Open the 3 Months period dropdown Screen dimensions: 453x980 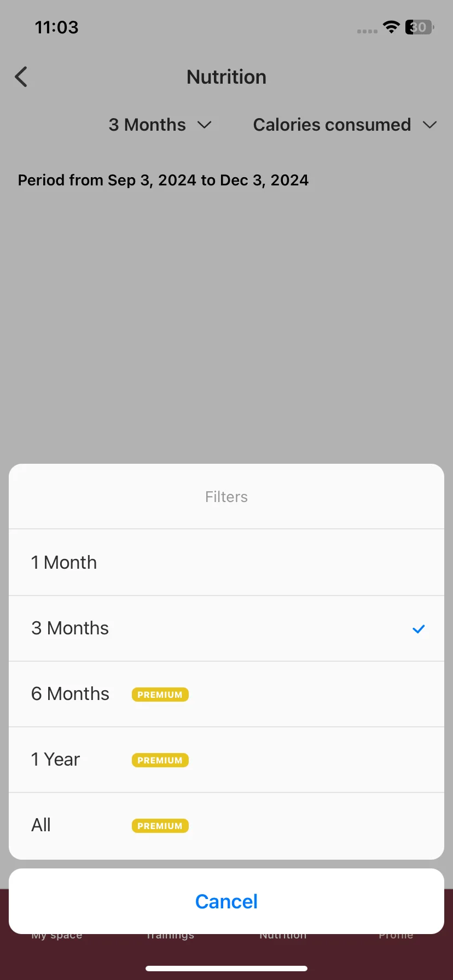pyautogui.click(x=160, y=125)
